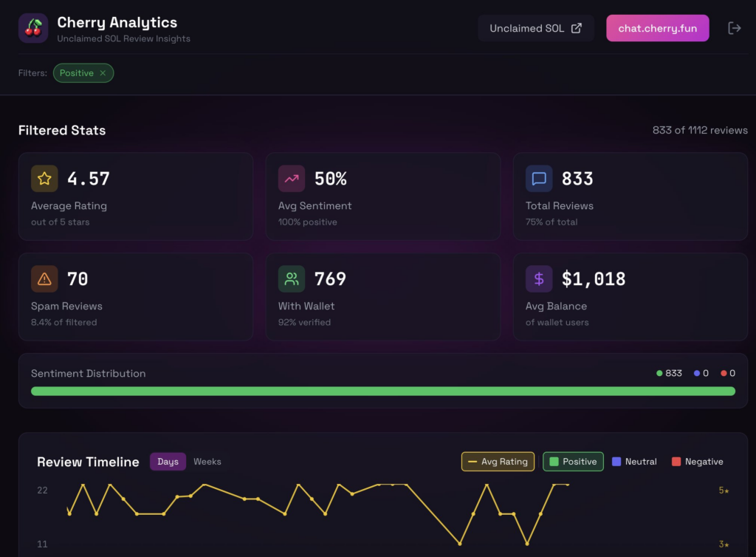Toggle the Positive series in timeline legend

[573, 462]
